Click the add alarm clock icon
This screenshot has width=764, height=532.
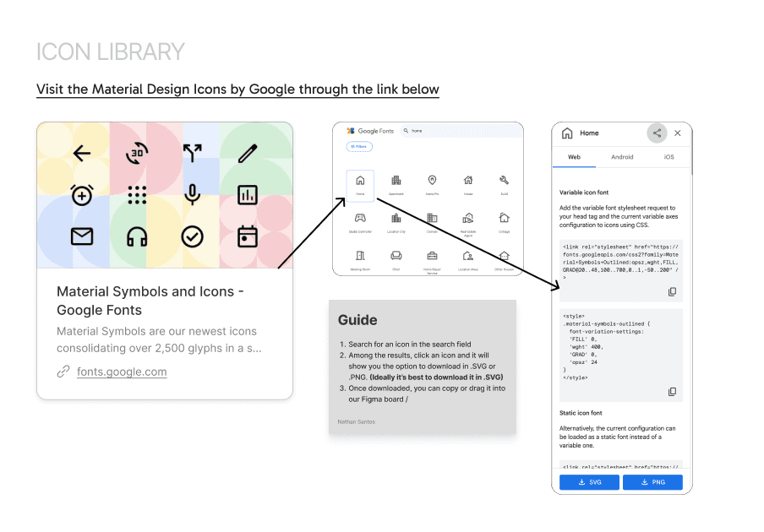(x=82, y=195)
